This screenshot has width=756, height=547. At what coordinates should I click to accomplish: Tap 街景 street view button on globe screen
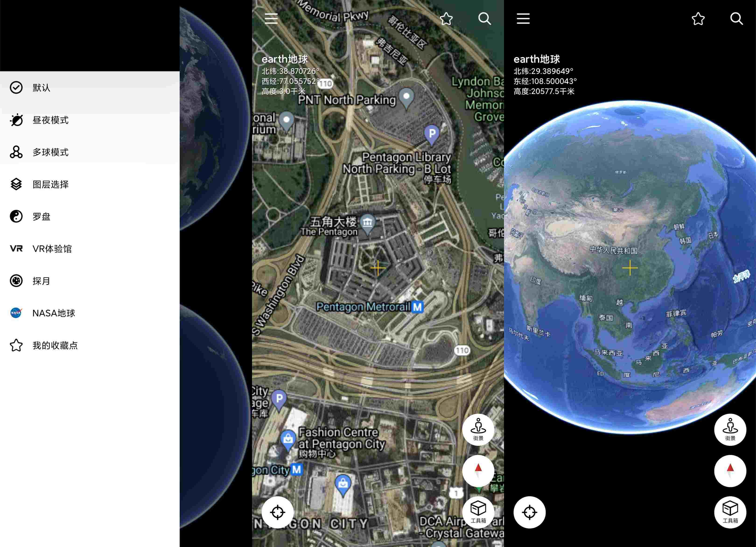pyautogui.click(x=730, y=430)
